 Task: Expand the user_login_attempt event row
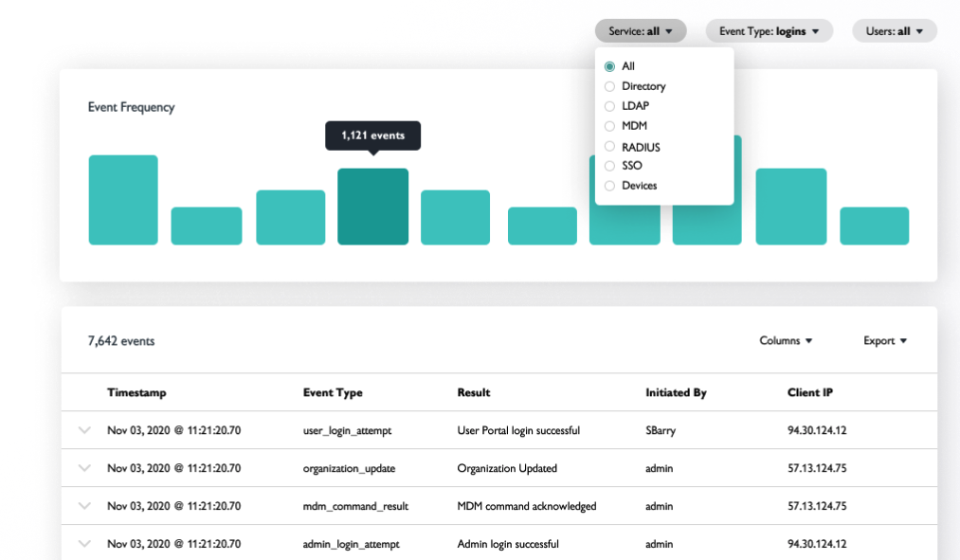[83, 429]
